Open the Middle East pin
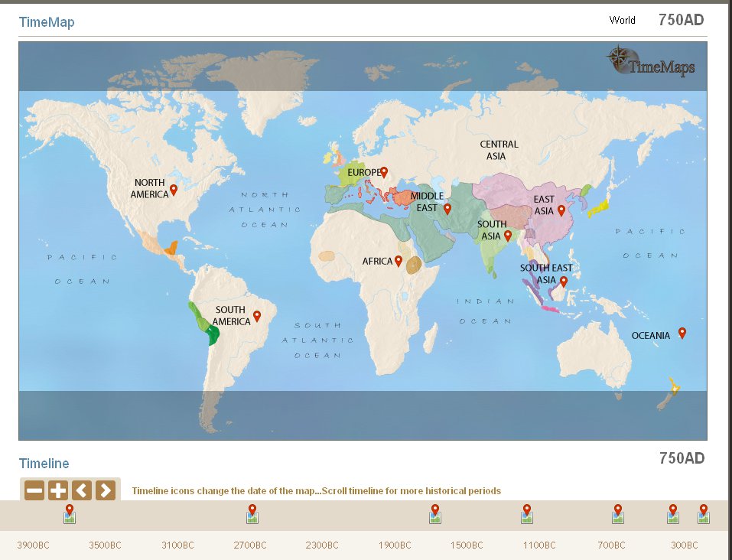732x560 pixels. pyautogui.click(x=447, y=208)
